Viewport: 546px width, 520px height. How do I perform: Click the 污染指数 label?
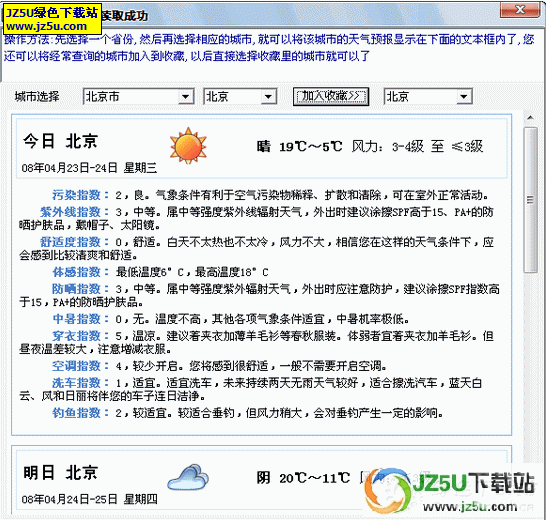pyautogui.click(x=81, y=195)
